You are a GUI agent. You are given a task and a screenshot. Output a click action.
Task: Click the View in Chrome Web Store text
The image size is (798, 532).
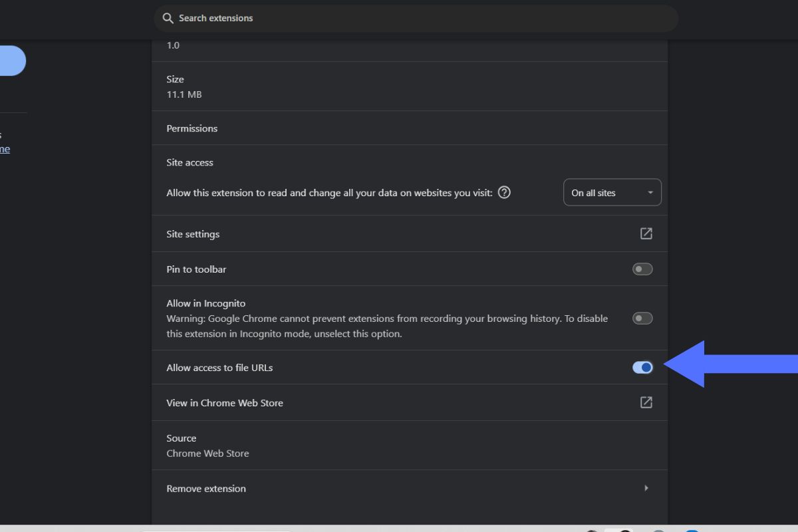click(x=225, y=403)
